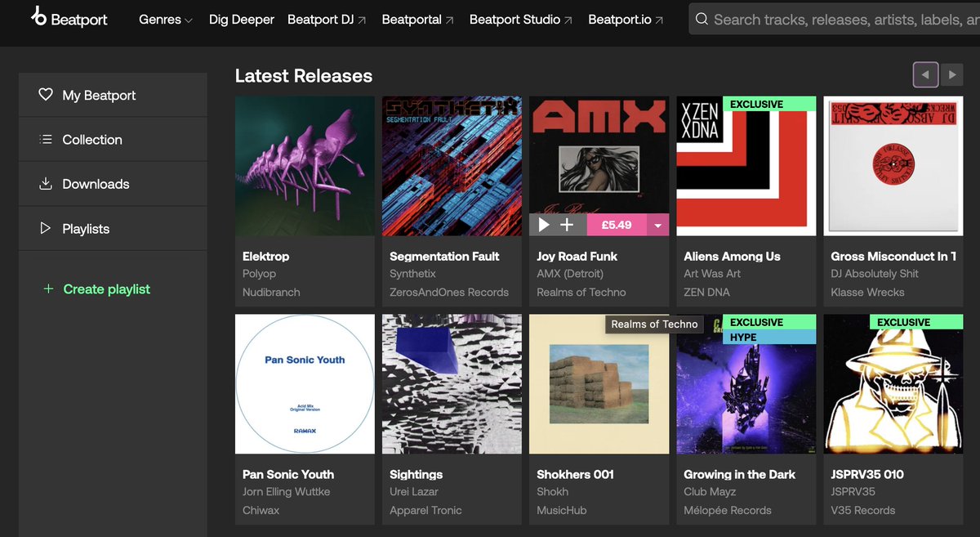Click the Beatport logo

[x=69, y=18]
